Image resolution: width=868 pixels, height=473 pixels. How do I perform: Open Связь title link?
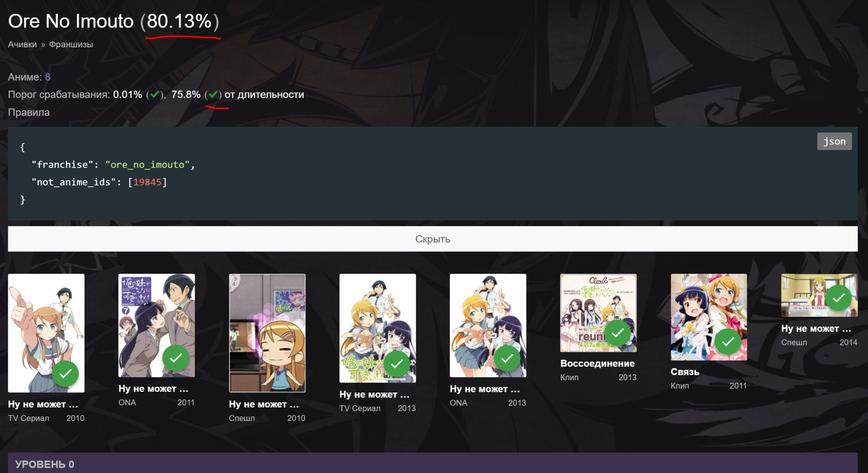coord(685,372)
